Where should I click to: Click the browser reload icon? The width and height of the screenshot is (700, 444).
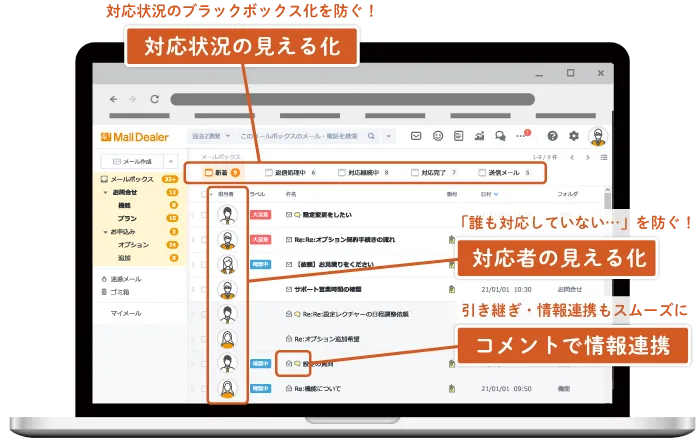click(x=155, y=99)
